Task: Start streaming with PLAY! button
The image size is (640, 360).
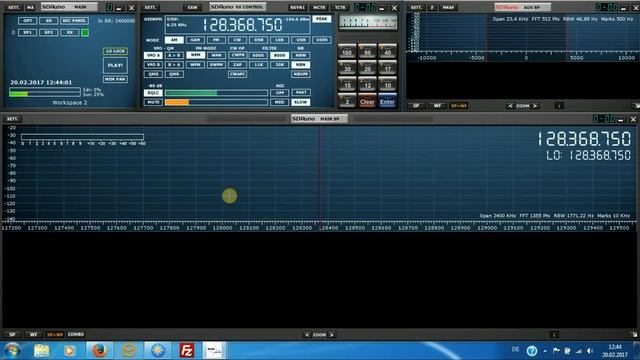Action: click(115, 65)
